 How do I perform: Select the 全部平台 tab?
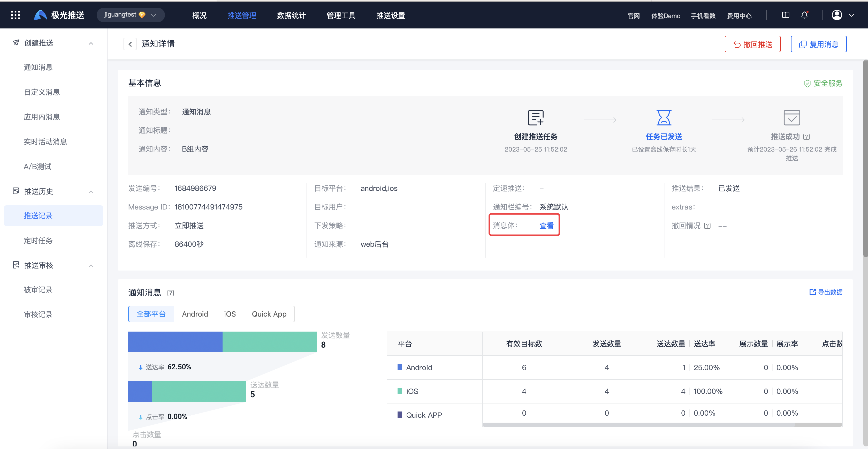[151, 314]
